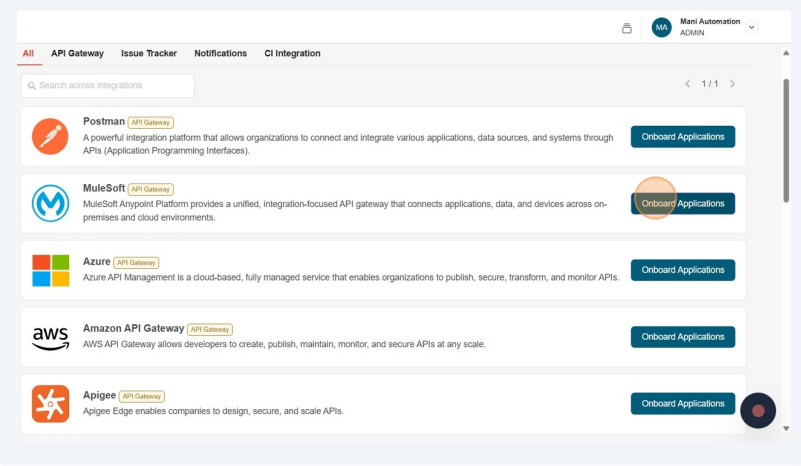Screen dimensions: 801x466
Task: Click the Azure logo icon
Action: 50,270
